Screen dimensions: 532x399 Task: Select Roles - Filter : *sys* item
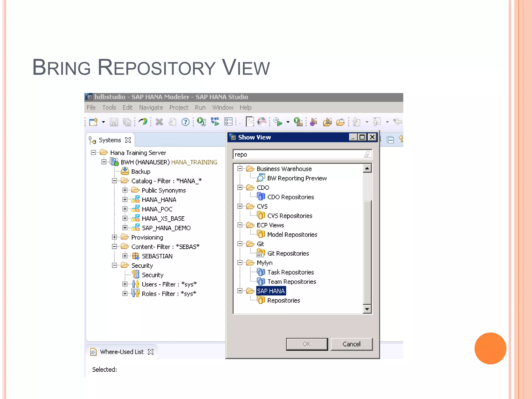coord(169,294)
